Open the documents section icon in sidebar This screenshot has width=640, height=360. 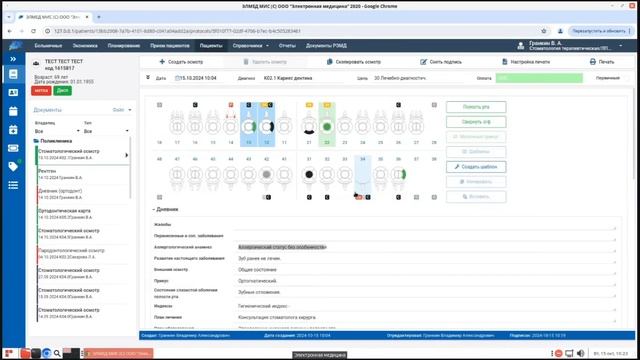pyautogui.click(x=13, y=74)
